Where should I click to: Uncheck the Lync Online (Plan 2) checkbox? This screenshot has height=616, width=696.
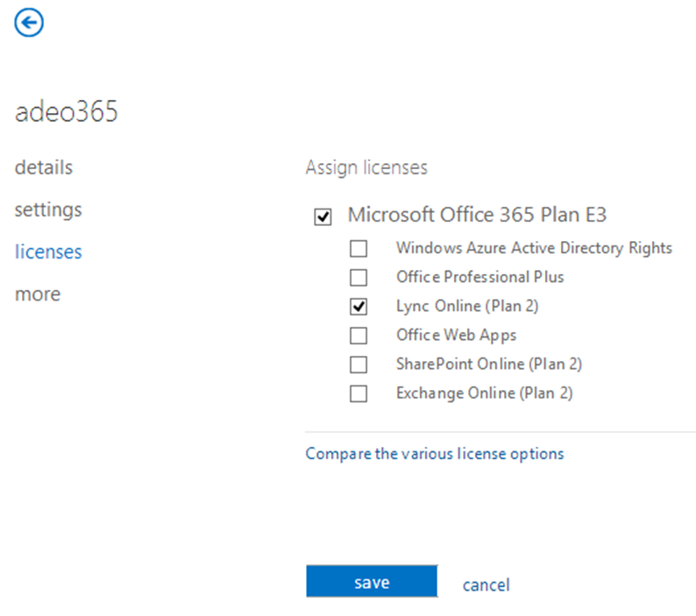point(359,306)
